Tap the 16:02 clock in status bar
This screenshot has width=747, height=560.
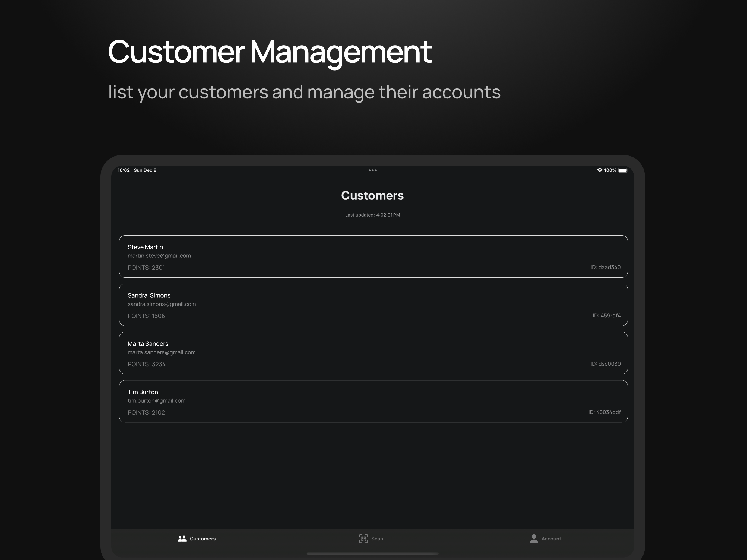pos(124,170)
